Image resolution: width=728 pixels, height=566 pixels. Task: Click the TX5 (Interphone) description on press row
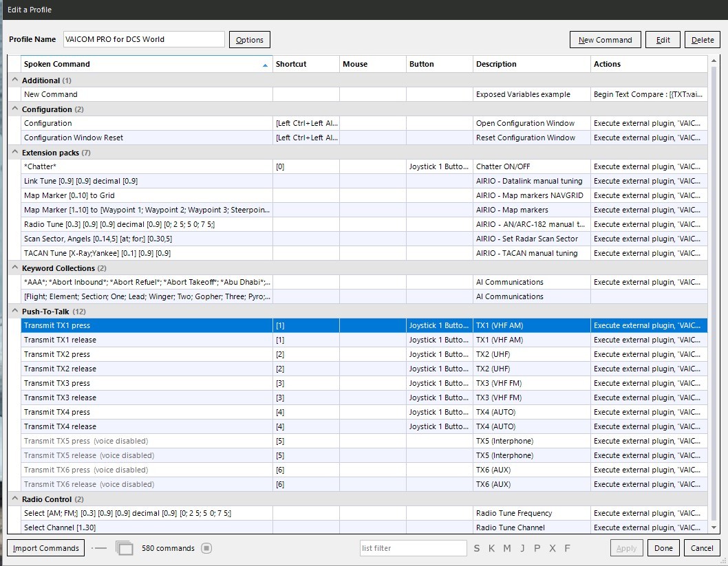point(532,441)
